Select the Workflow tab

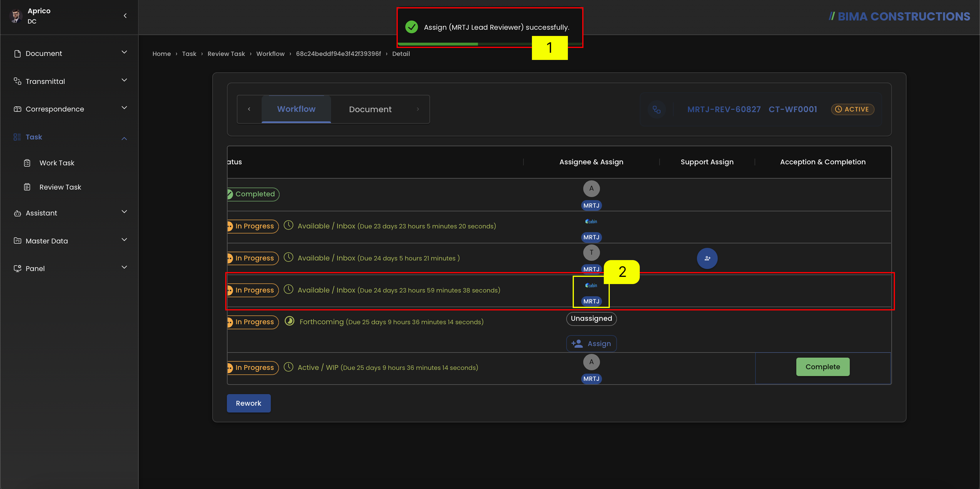point(296,109)
